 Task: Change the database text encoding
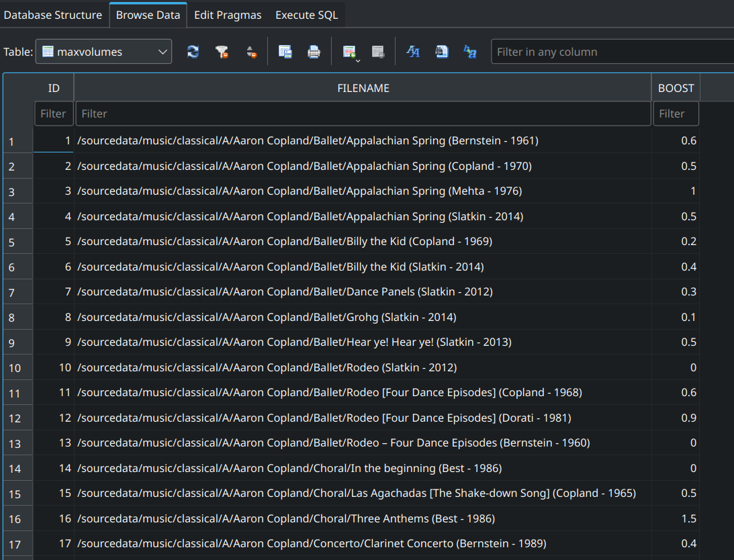point(469,52)
